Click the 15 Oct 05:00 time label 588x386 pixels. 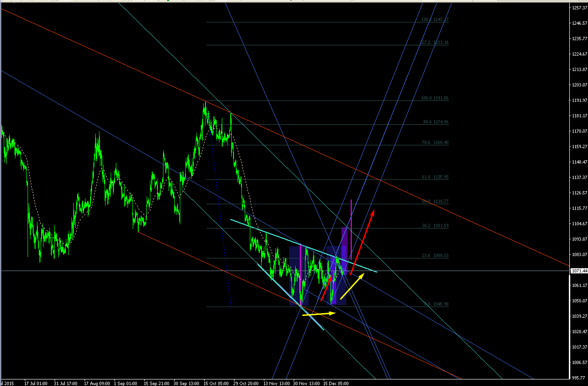pyautogui.click(x=216, y=383)
